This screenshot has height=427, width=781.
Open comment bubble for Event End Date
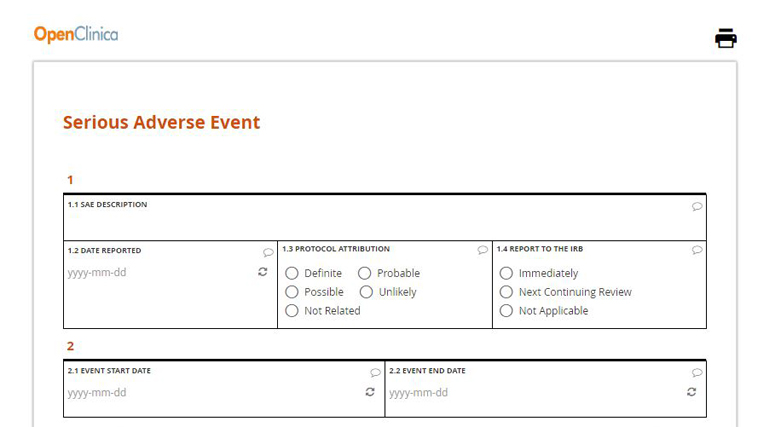click(697, 372)
